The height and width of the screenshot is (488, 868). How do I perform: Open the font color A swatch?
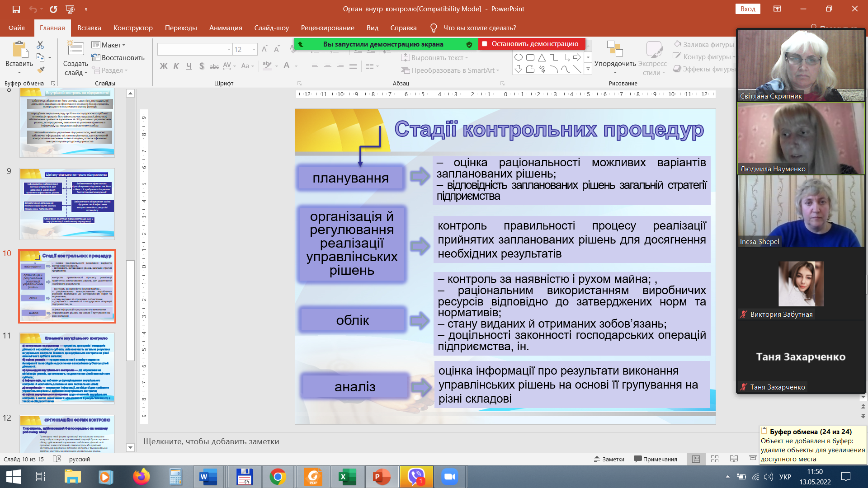[287, 66]
